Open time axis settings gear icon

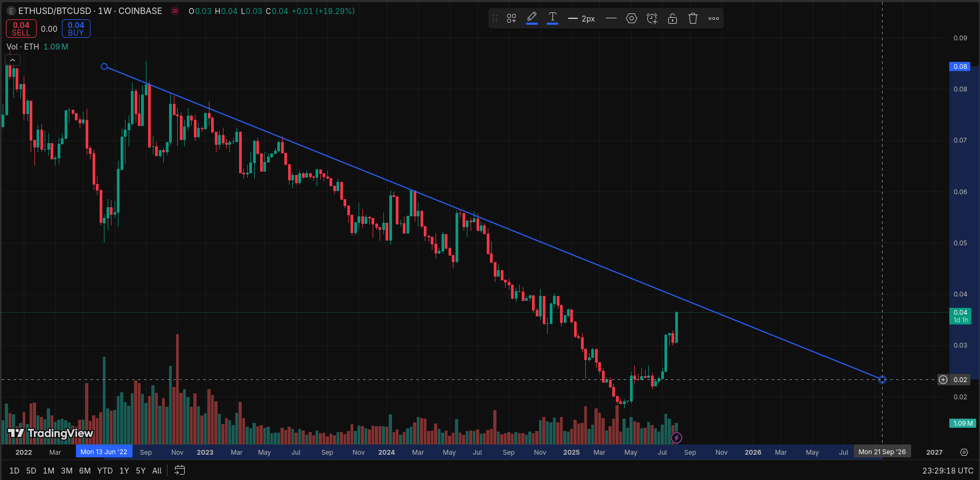pyautogui.click(x=964, y=453)
